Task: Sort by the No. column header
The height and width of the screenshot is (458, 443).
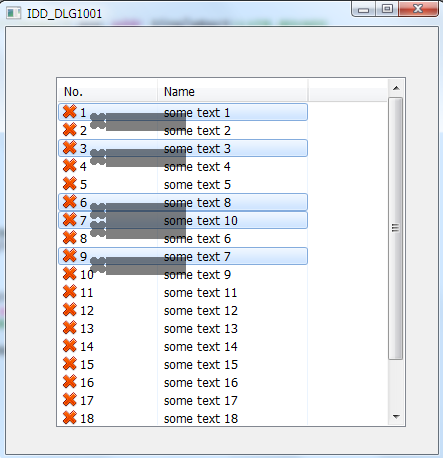Action: 108,91
